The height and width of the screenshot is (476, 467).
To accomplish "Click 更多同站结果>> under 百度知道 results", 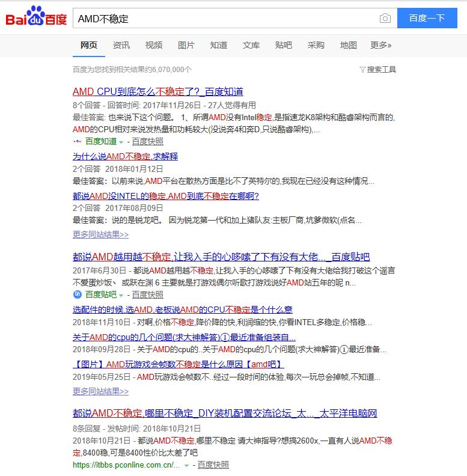I will [x=100, y=234].
